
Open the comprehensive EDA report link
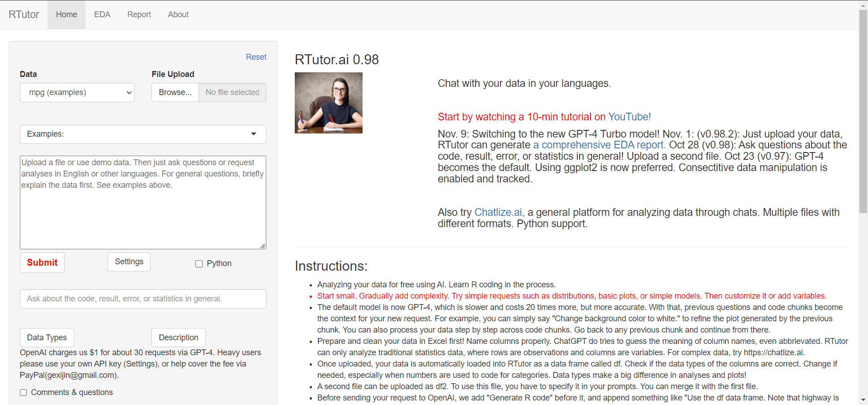click(599, 145)
